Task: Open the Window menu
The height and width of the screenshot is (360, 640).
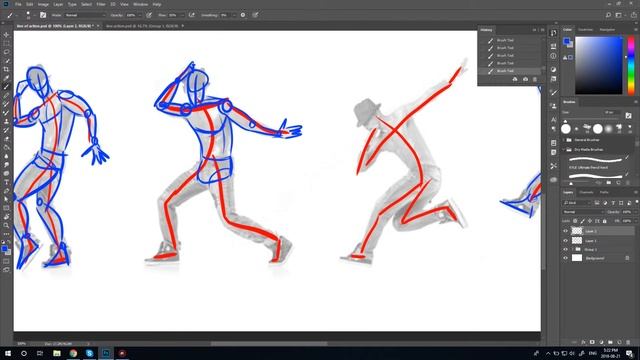Action: [x=140, y=4]
